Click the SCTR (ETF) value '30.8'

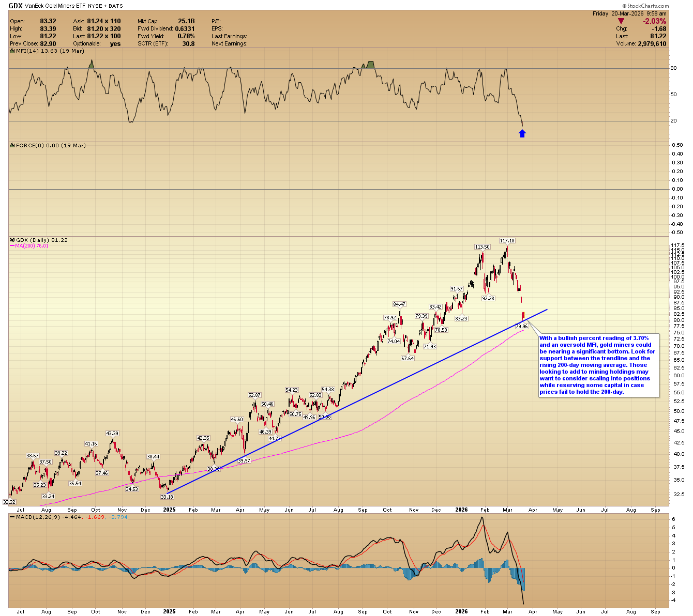tap(188, 44)
